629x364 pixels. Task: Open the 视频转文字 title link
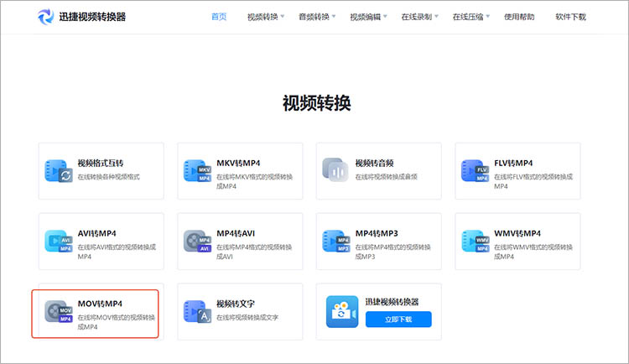click(x=236, y=304)
